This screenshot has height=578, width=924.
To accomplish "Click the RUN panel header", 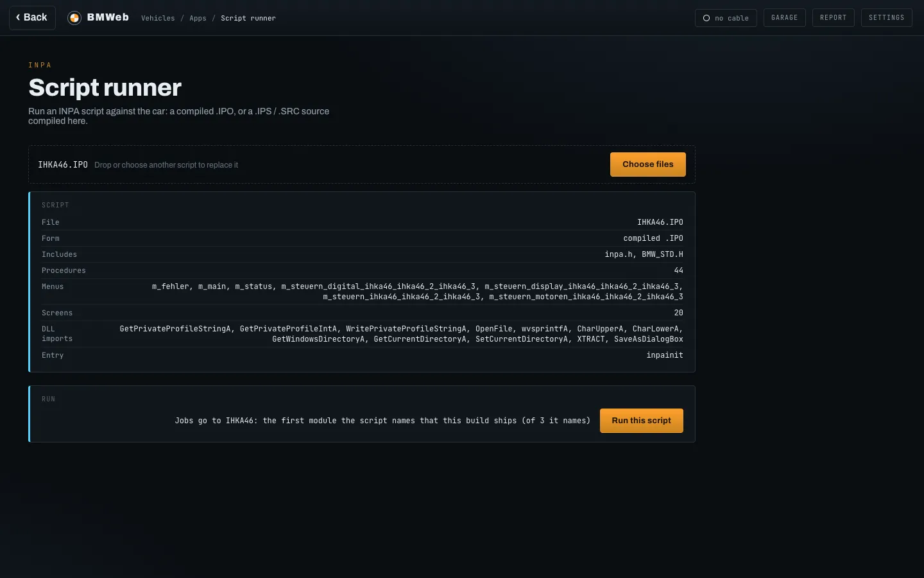I will click(x=48, y=399).
